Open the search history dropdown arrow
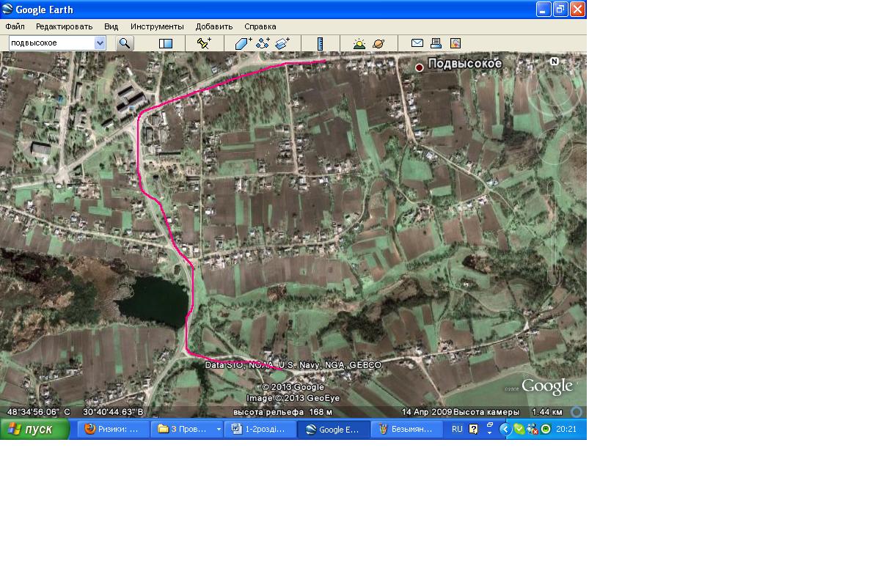889x588 pixels. [x=100, y=43]
